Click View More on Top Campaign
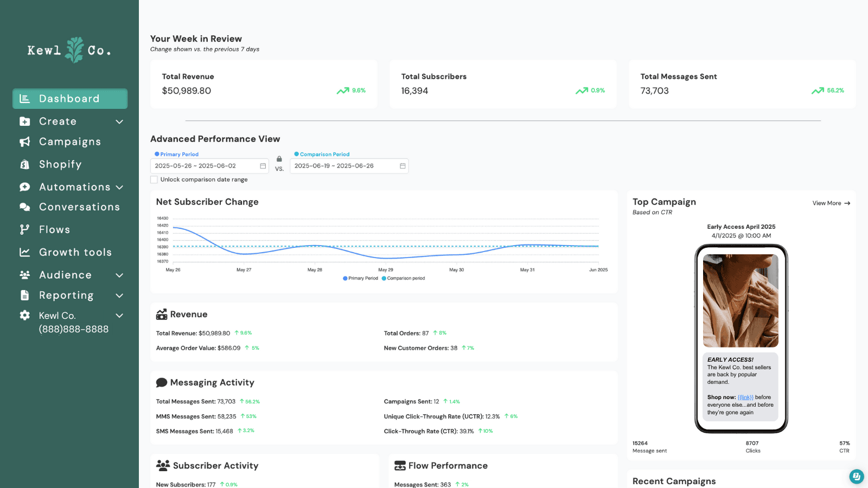The width and height of the screenshot is (868, 488). [x=831, y=203]
